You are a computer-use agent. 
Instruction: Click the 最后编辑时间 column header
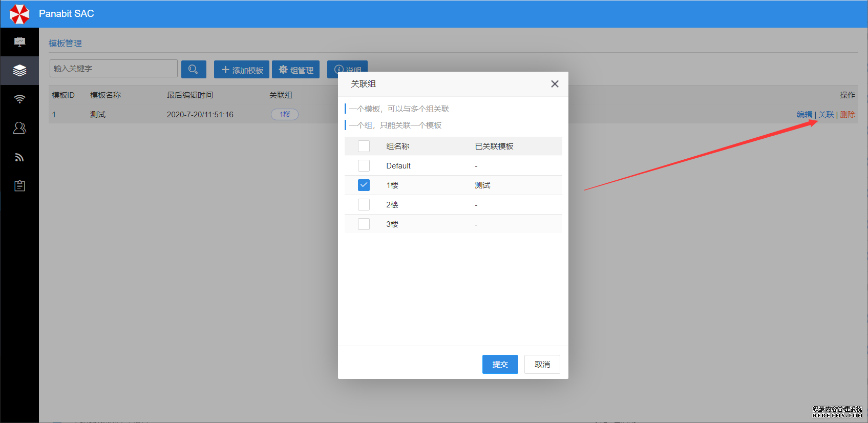click(190, 95)
